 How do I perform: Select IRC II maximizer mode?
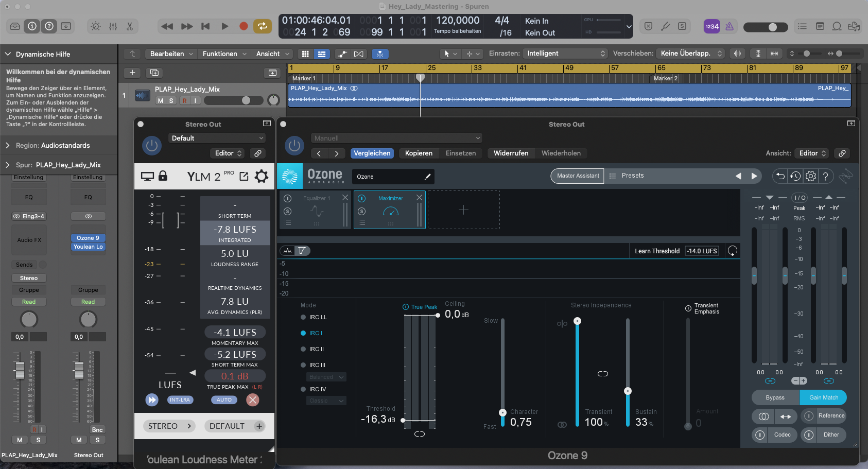(x=303, y=349)
